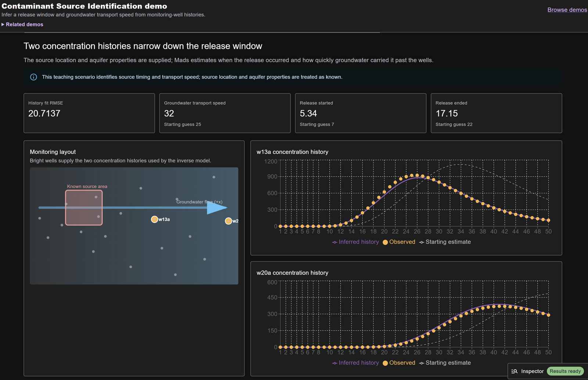This screenshot has width=588, height=380.
Task: Click the Known source area label
Action: (87, 187)
